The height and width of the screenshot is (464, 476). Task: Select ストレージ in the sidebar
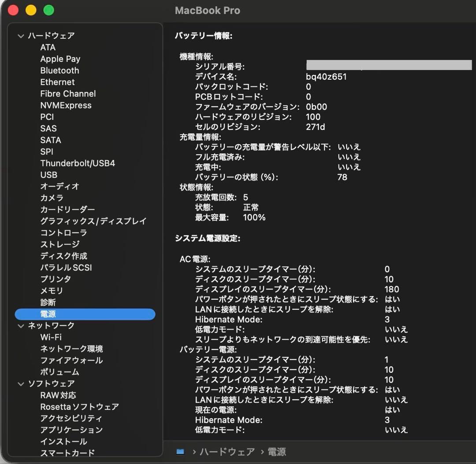pos(60,244)
